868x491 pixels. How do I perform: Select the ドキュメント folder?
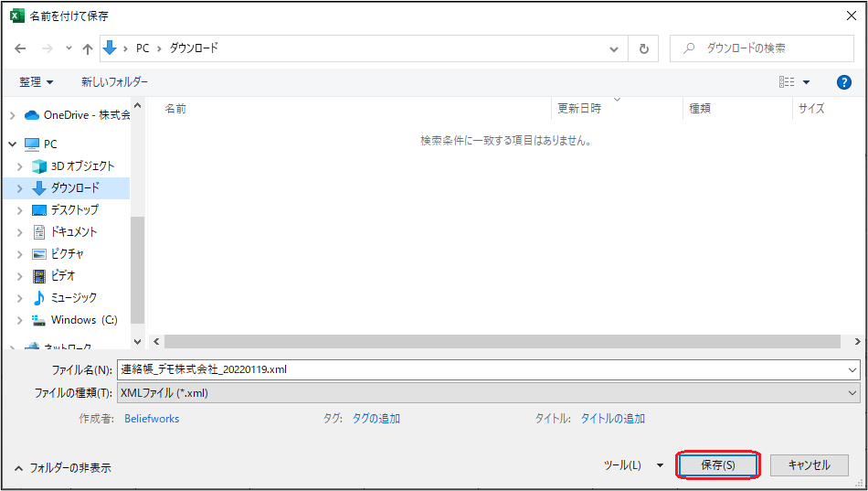pyautogui.click(x=74, y=231)
